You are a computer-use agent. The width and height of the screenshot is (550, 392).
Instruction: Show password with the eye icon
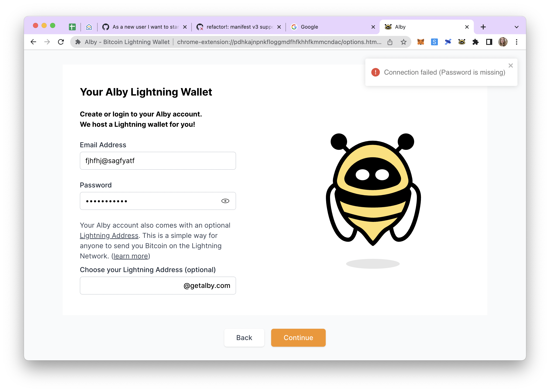point(225,201)
